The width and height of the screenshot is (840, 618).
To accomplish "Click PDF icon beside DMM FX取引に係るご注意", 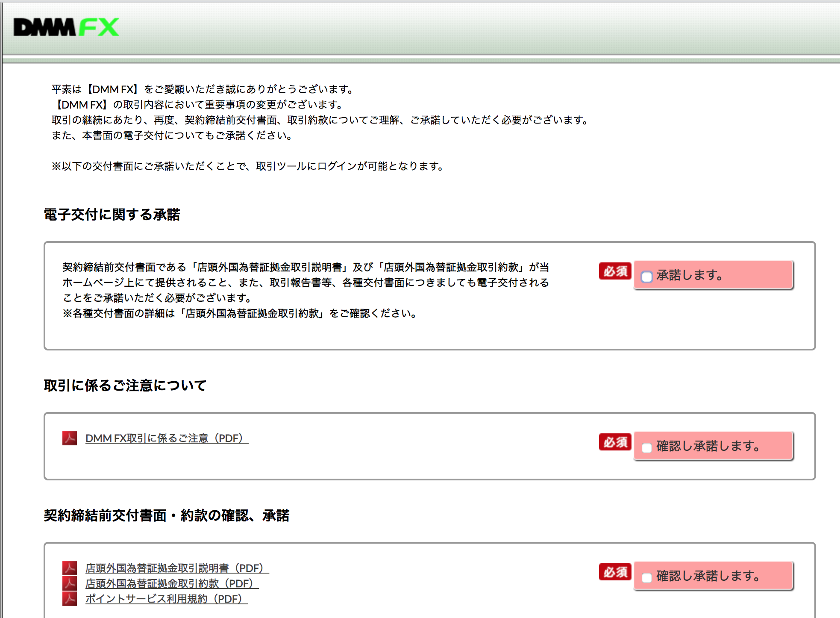I will click(70, 438).
